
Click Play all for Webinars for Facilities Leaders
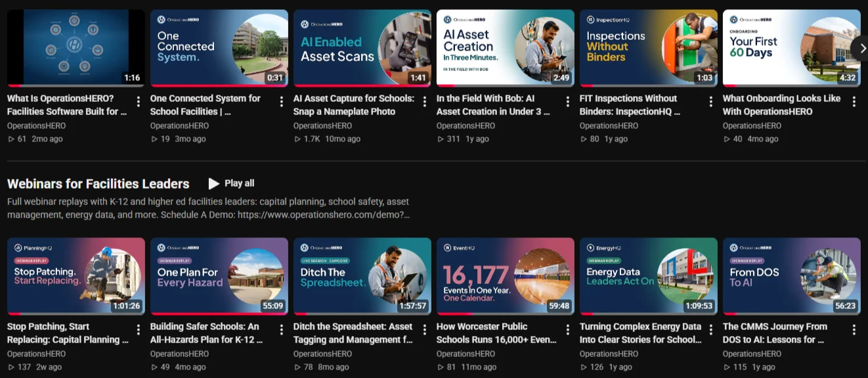coord(231,183)
